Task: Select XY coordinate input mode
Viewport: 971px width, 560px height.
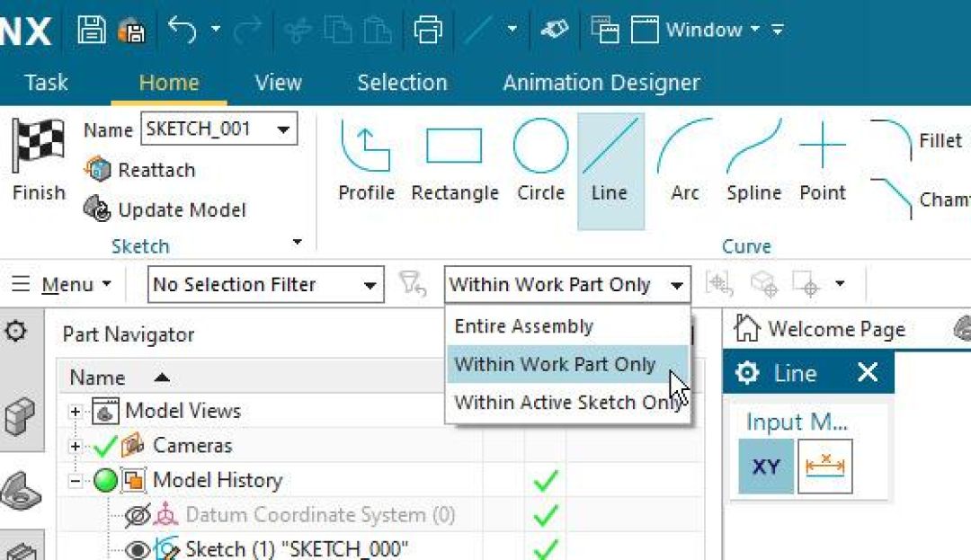Action: pos(765,467)
